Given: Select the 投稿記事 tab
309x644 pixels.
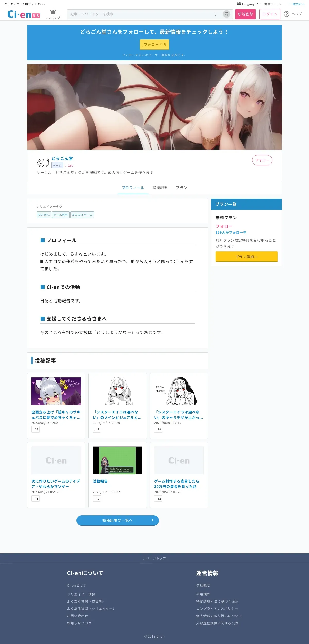Looking at the screenshot, I should (x=160, y=188).
